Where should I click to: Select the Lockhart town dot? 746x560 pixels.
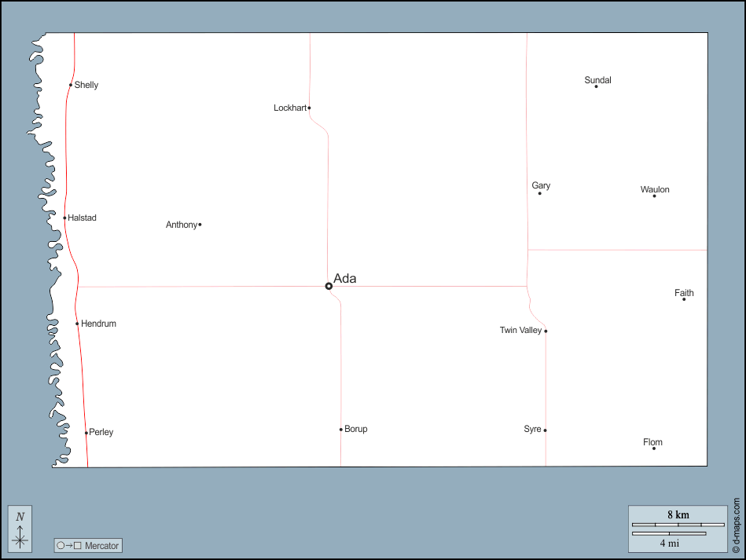[x=309, y=108]
